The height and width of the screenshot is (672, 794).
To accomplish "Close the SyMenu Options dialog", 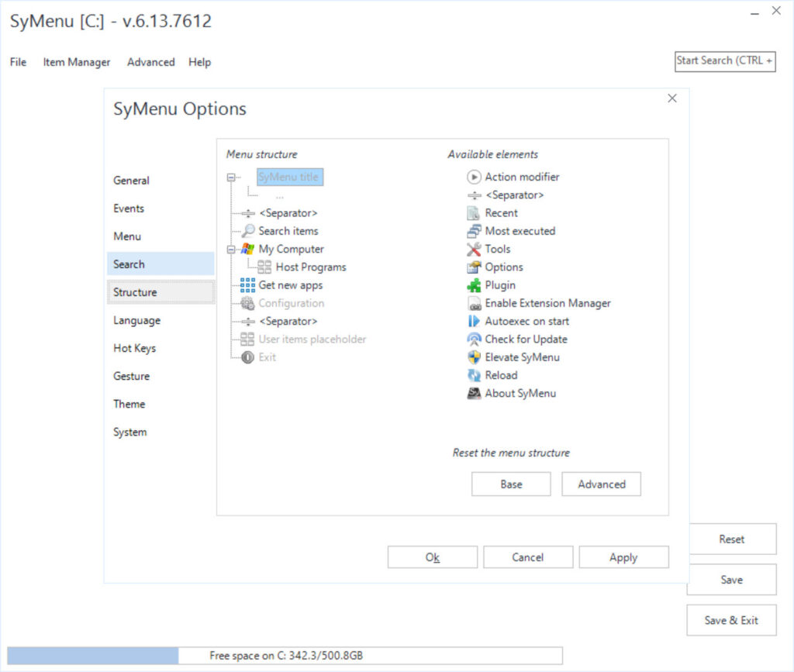I will [672, 98].
